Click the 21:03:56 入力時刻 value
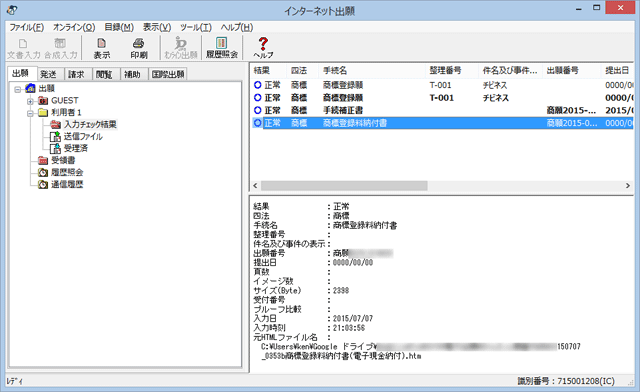Viewport: 640px width, 392px height. point(349,328)
